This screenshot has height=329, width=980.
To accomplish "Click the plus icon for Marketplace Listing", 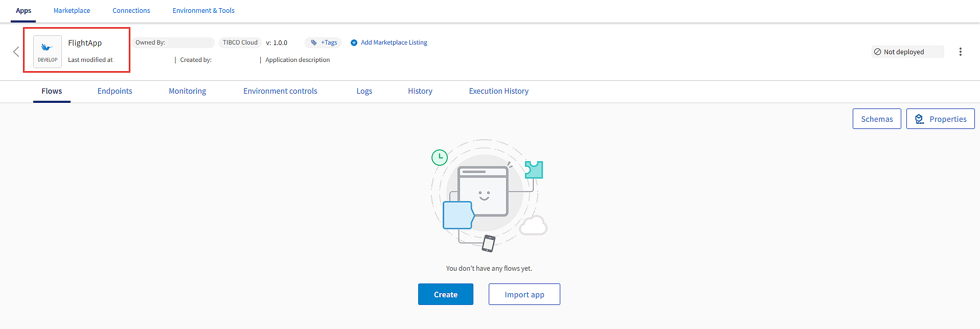I will (x=354, y=43).
